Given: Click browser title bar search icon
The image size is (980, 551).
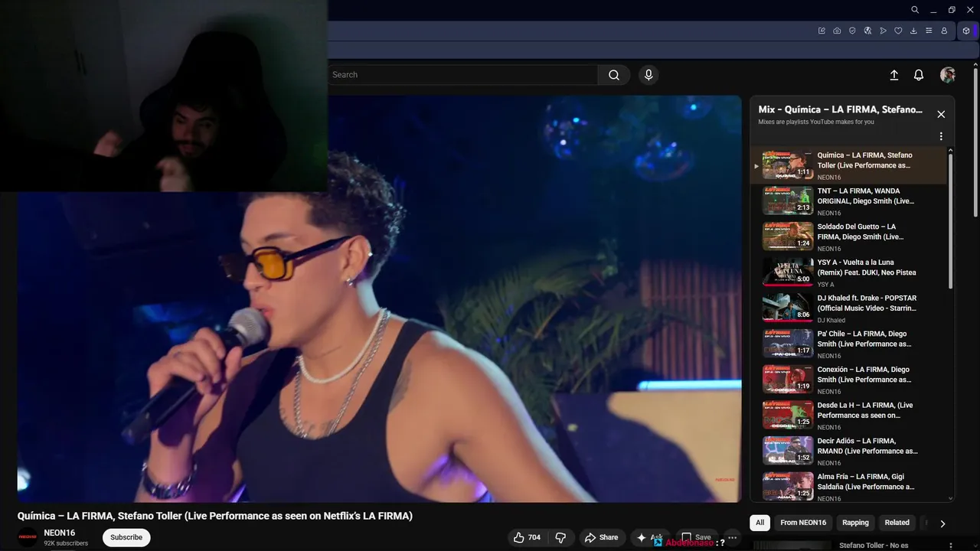Looking at the screenshot, I should coord(915,10).
